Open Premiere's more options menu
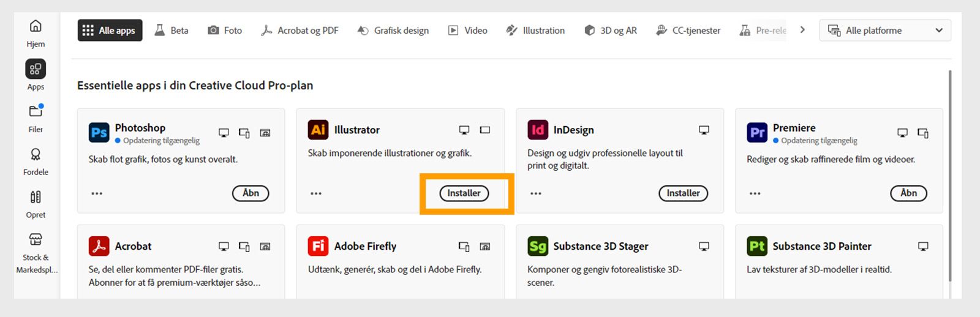980x317 pixels. pos(755,193)
